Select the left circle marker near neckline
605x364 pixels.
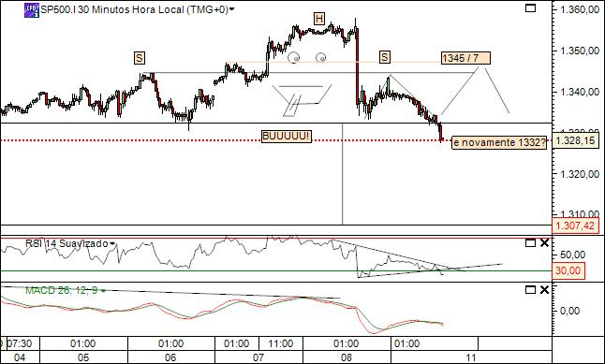click(294, 57)
